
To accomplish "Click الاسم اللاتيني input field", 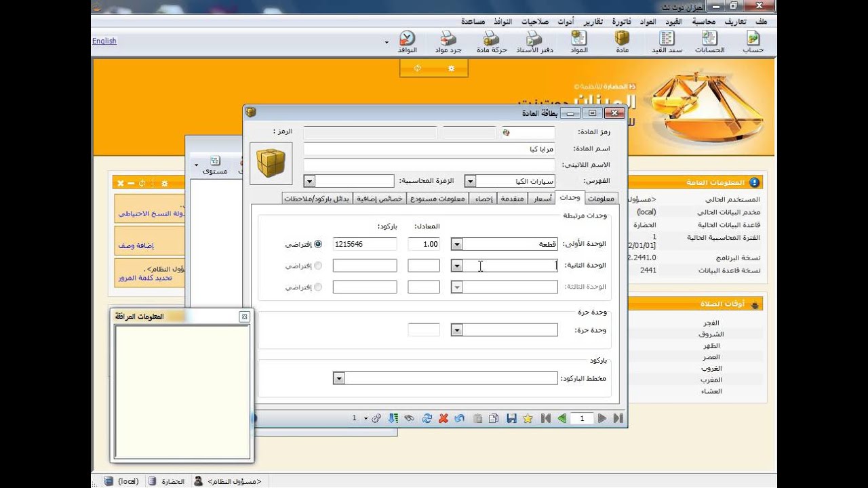I will point(429,165).
